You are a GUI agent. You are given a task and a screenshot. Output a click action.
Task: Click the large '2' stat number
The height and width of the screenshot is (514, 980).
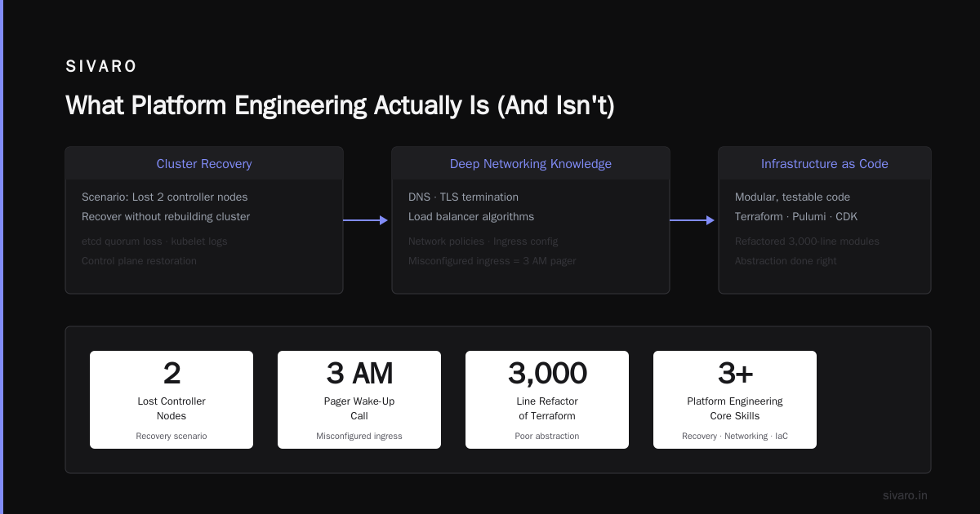(x=171, y=373)
